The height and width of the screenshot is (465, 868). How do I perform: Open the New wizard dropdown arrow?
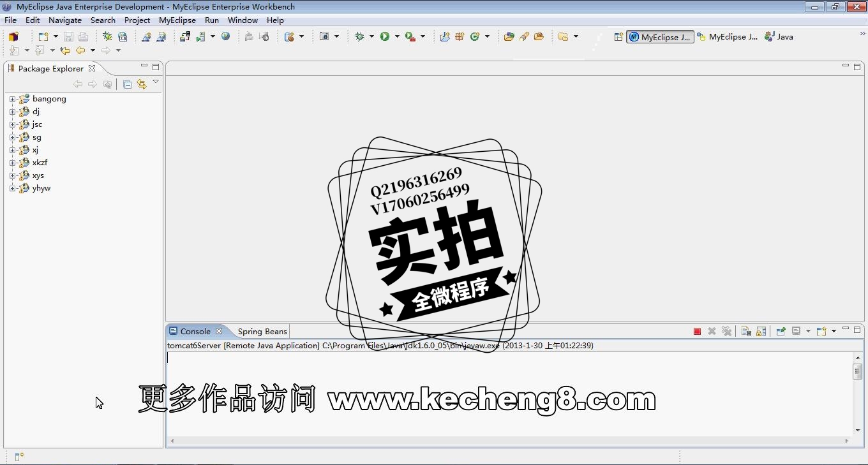point(56,36)
